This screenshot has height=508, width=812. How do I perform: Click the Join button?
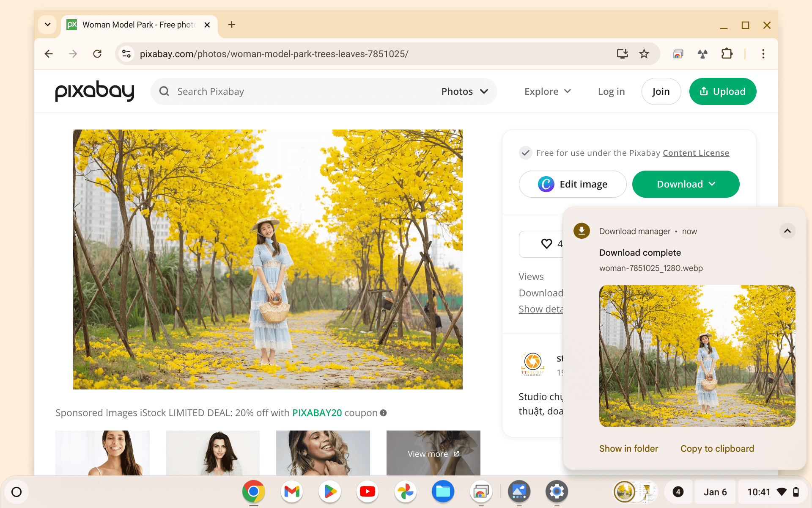click(661, 91)
